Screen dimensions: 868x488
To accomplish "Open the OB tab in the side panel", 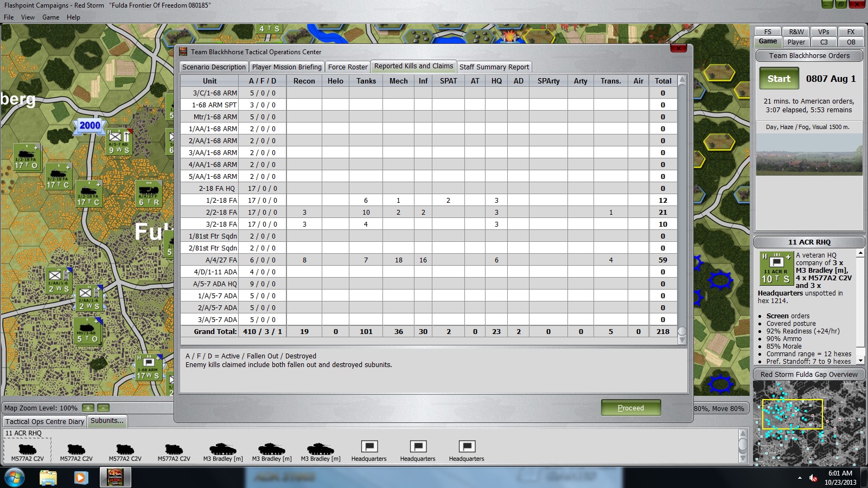I will [x=851, y=42].
